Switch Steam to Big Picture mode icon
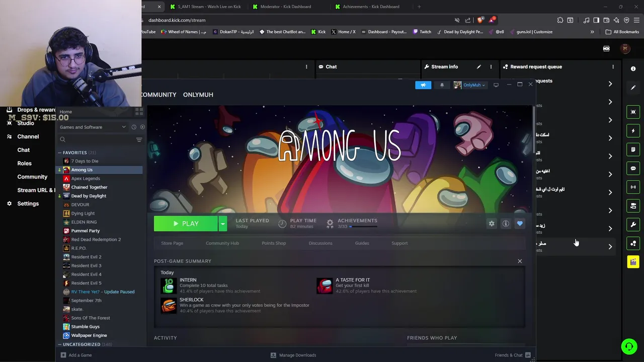This screenshot has height=362, width=644. click(x=496, y=85)
